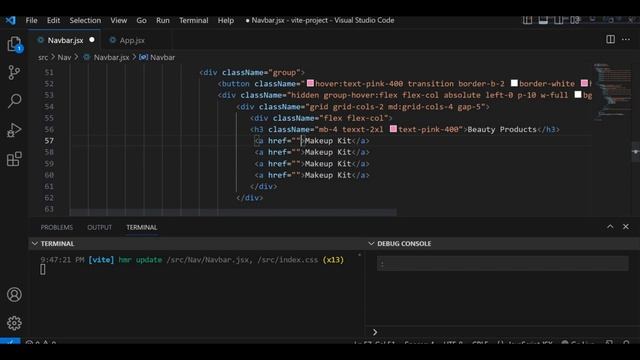This screenshot has height=360, width=640.
Task: Click the code minimap
Action: 612,92
